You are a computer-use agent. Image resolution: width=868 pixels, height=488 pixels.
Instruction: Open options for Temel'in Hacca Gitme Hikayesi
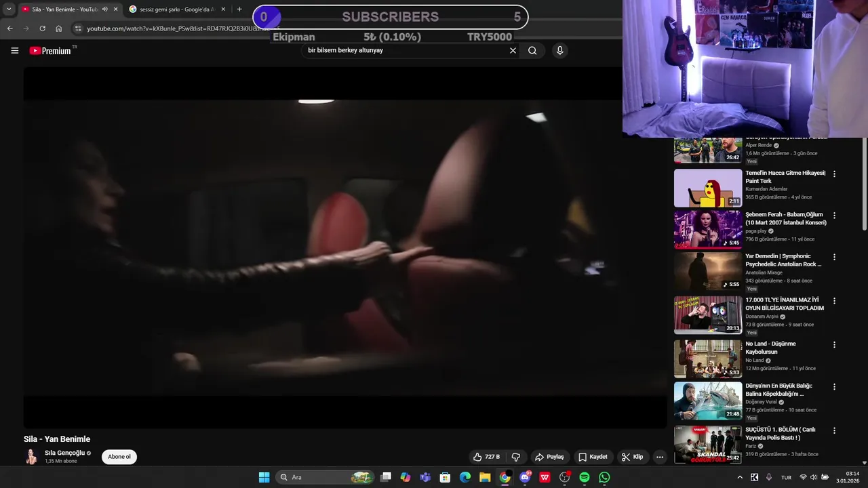pos(834,174)
